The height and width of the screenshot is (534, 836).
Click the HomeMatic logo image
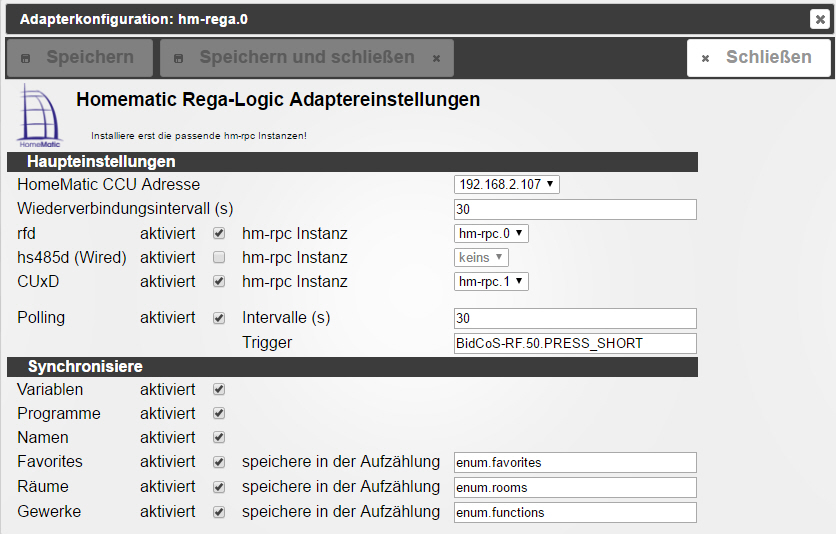[40, 116]
